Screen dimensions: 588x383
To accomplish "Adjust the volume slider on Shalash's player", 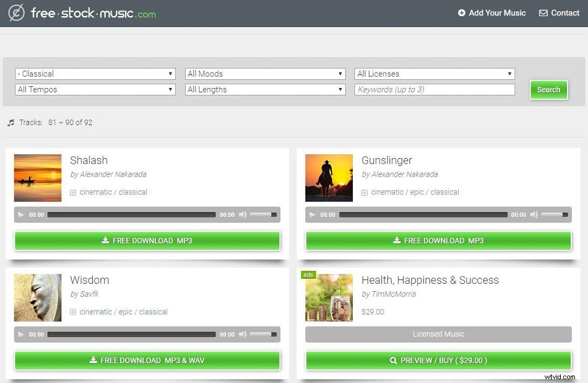I will [x=263, y=214].
